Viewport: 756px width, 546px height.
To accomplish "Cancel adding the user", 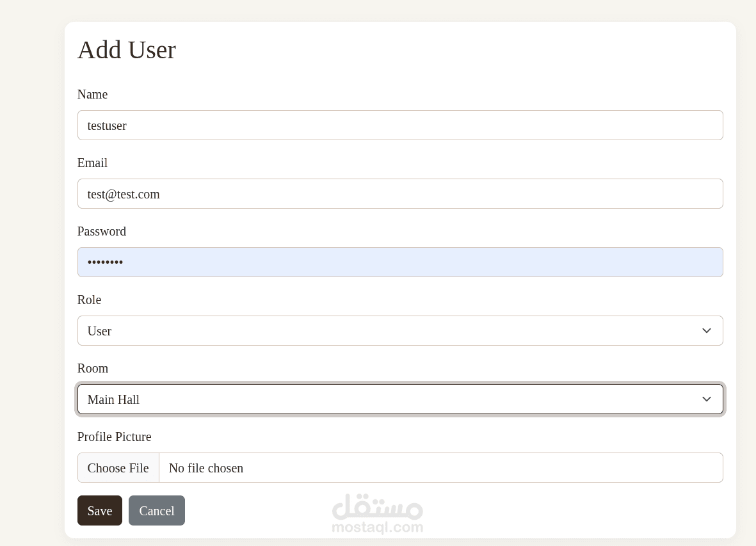I will pyautogui.click(x=157, y=511).
